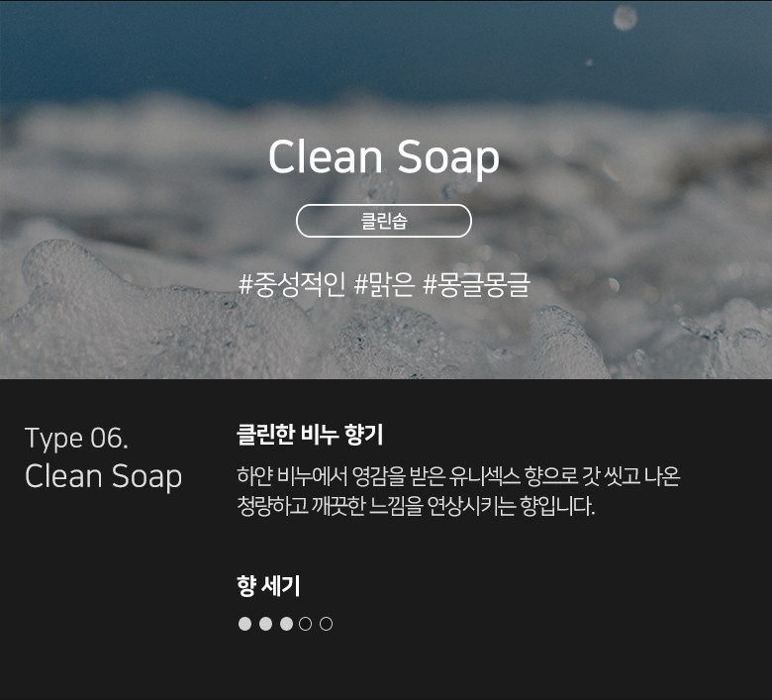The height and width of the screenshot is (700, 772).
Task: Click the Clean Soap text under Type 06.
Action: pyautogui.click(x=103, y=476)
